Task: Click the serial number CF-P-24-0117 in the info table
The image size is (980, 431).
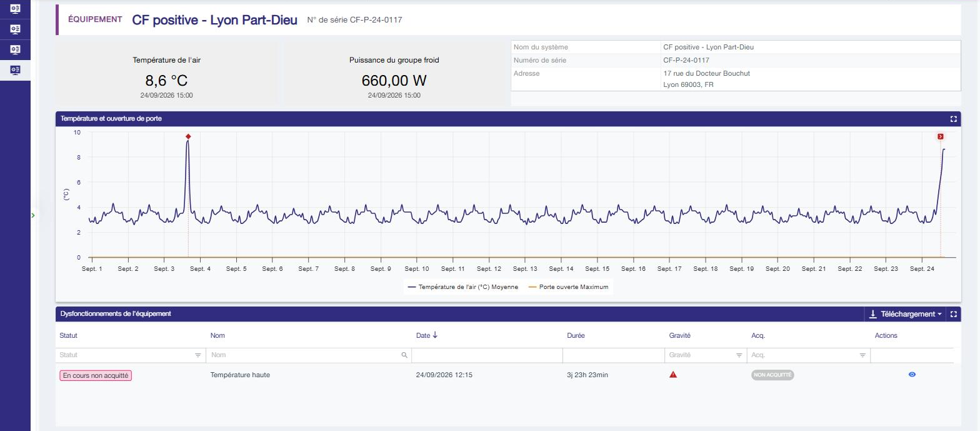Action: [686, 60]
